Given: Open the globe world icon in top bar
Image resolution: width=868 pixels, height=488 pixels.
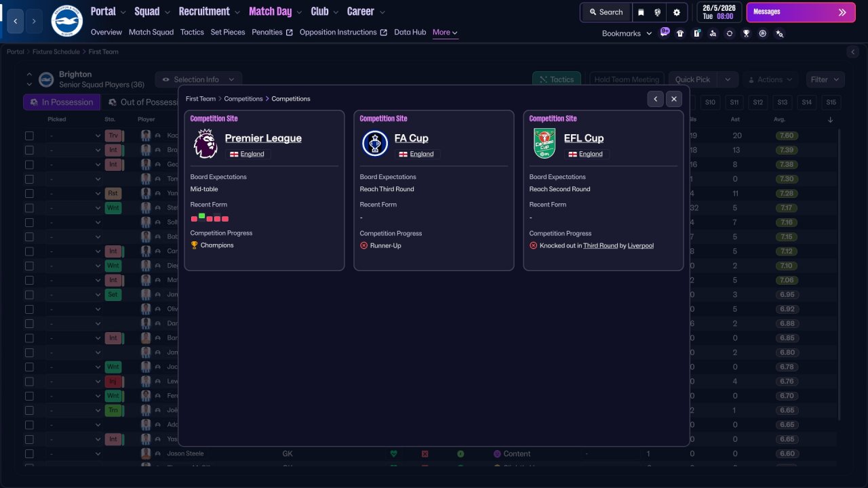Looking at the screenshot, I should click(658, 12).
